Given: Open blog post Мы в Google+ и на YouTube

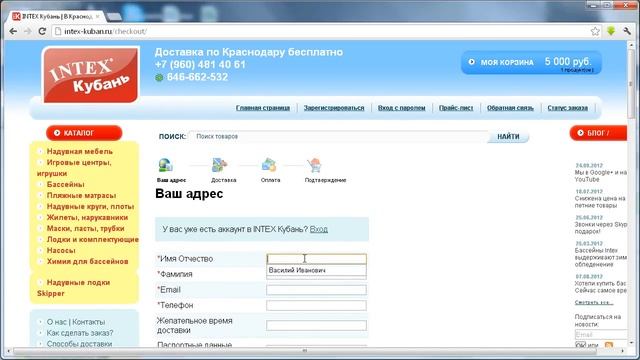Looking at the screenshot, I should pos(600,176).
